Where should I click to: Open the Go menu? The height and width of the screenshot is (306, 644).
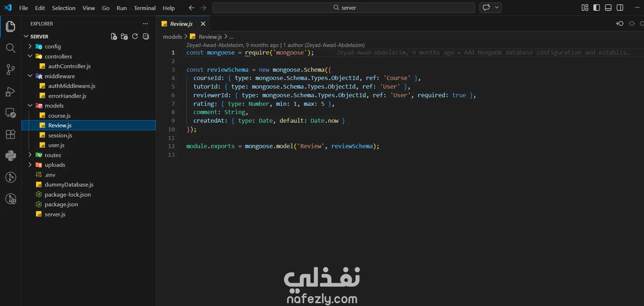106,8
